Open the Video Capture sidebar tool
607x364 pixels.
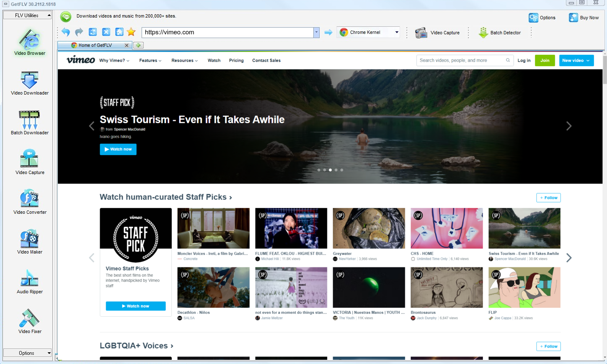point(30,162)
